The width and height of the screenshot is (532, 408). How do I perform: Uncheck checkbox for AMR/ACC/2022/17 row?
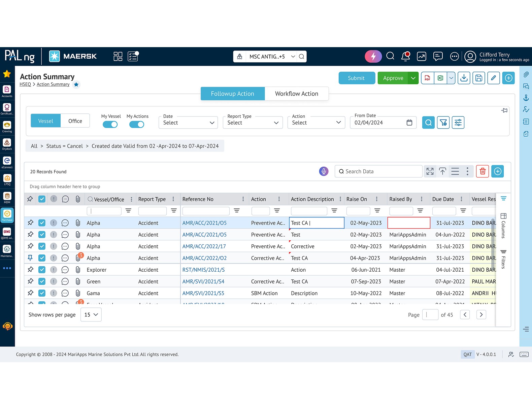(x=42, y=246)
